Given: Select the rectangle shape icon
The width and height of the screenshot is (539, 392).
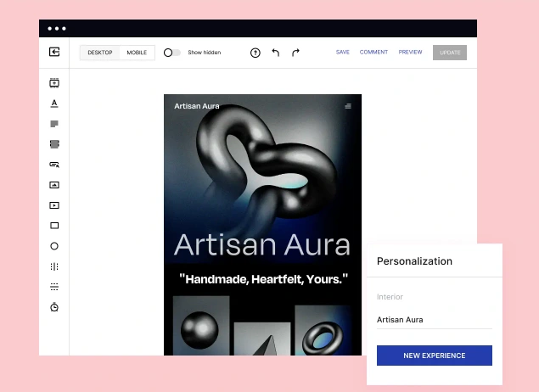Looking at the screenshot, I should click(54, 226).
